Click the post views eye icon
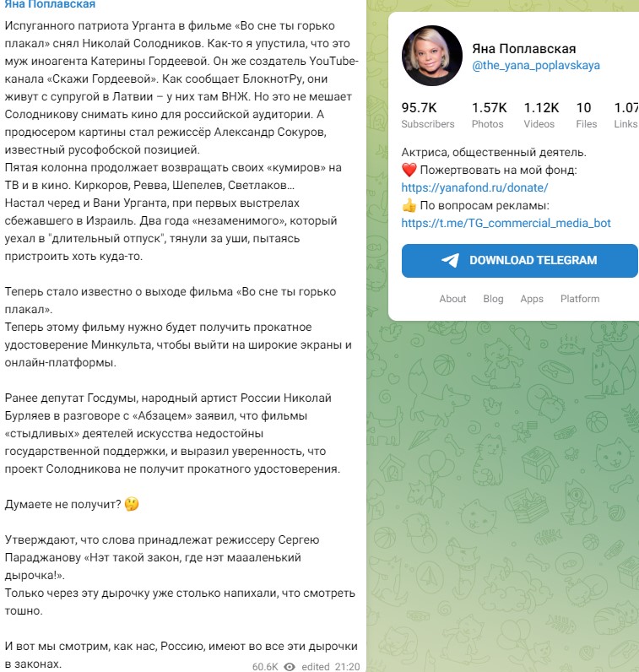 pyautogui.click(x=290, y=666)
